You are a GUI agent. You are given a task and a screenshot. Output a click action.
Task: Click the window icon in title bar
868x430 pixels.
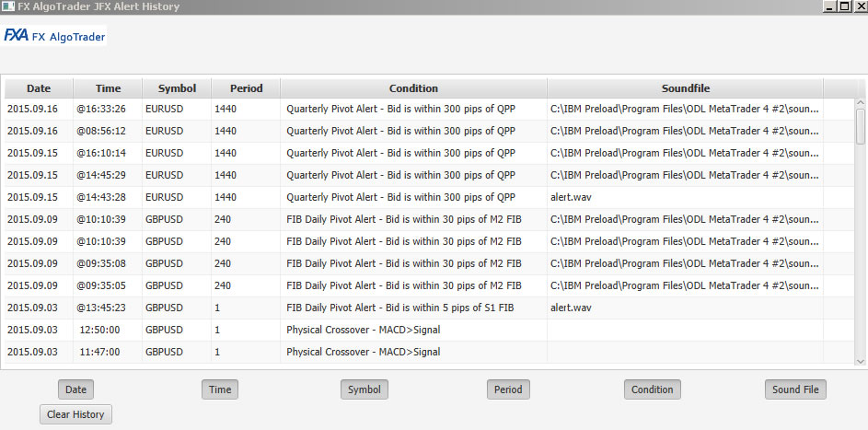(8, 6)
